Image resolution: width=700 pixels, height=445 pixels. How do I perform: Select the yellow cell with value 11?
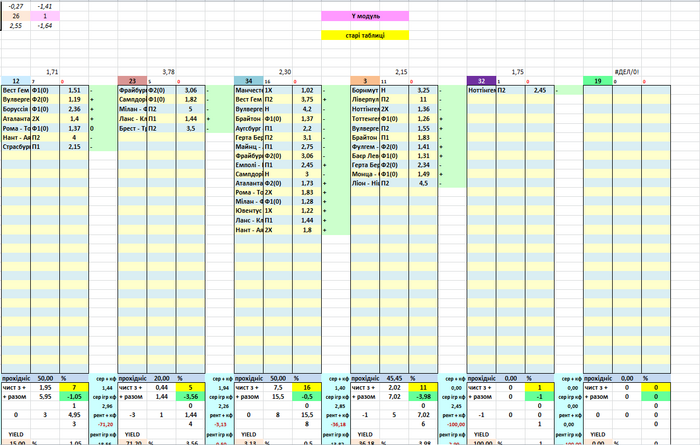pyautogui.click(x=423, y=387)
